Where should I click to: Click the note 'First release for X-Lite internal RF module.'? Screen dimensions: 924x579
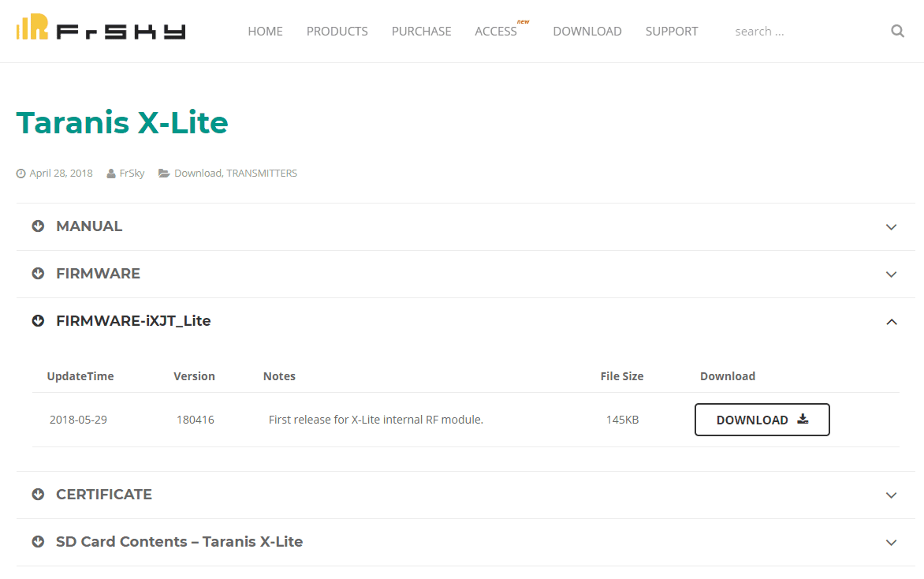[376, 420]
